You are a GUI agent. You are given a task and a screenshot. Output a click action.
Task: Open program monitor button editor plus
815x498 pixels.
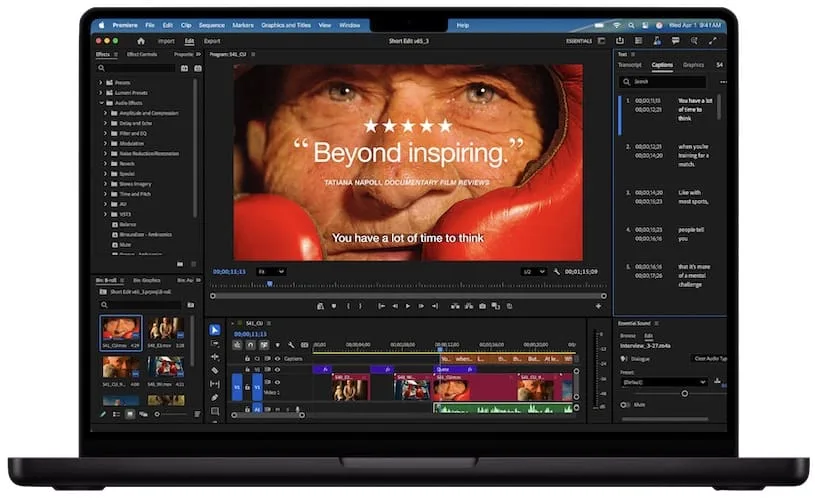pos(598,307)
